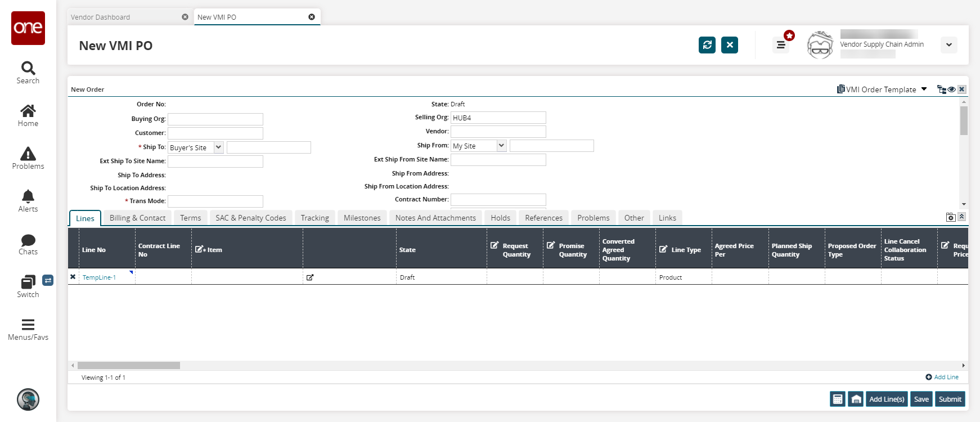Collapse the header panel with double chevron
980x422 pixels.
coord(961,217)
